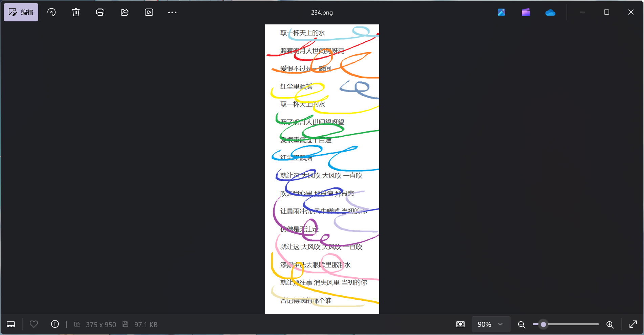This screenshot has height=335, width=644.
Task: Open the Designer app icon
Action: pos(501,12)
